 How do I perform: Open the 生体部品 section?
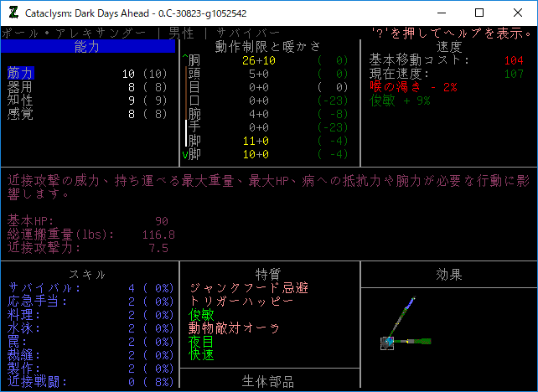(x=268, y=382)
